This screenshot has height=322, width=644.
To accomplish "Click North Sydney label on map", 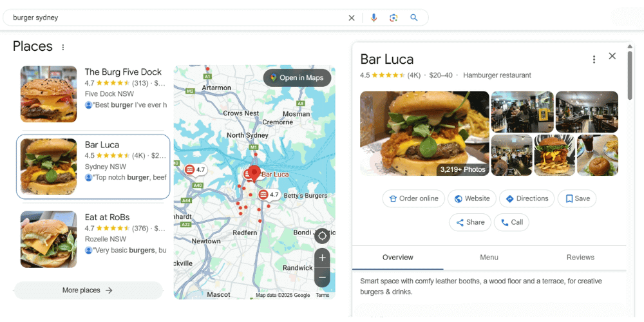I will (x=248, y=135).
